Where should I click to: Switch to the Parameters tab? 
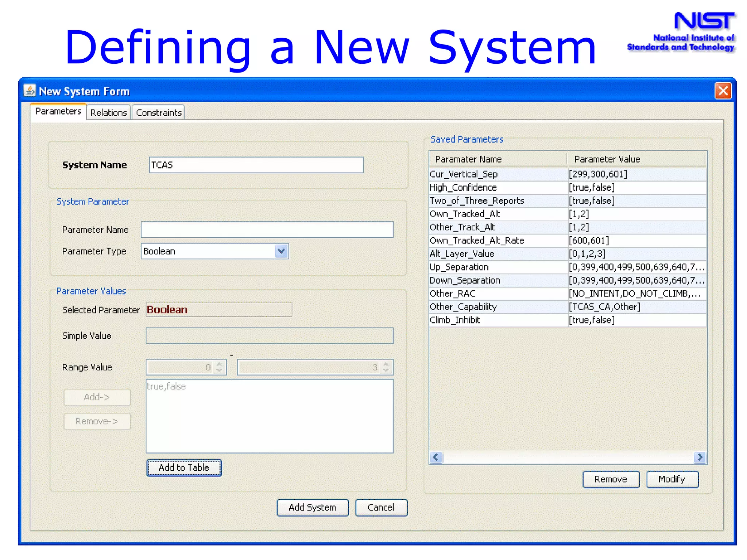tap(58, 112)
